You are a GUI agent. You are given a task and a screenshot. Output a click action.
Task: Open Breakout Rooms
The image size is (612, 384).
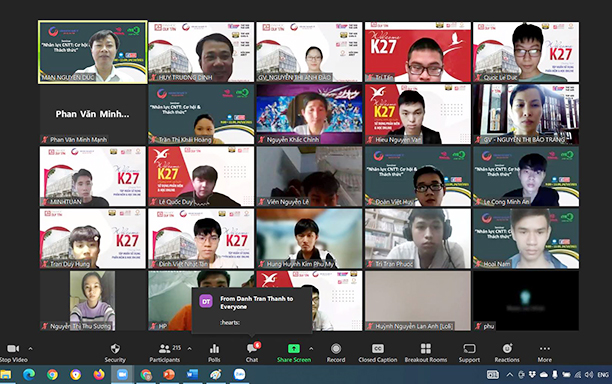(x=426, y=353)
